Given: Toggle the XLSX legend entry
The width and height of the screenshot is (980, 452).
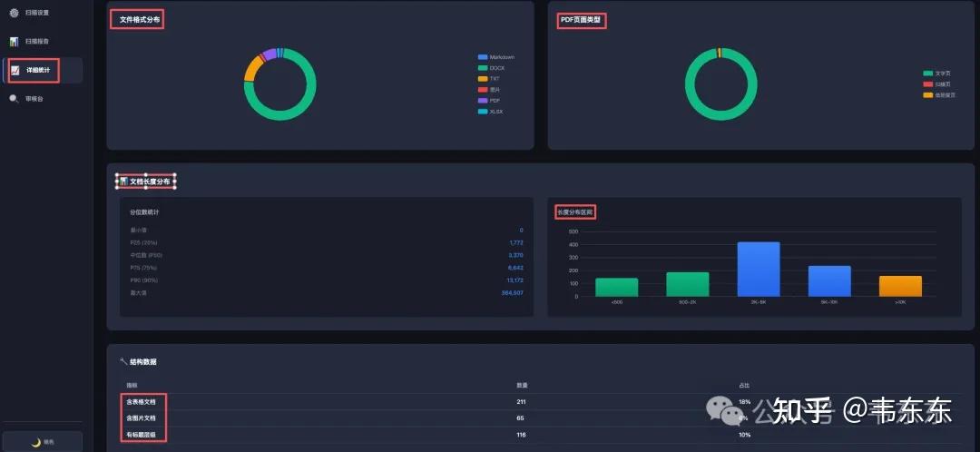Looking at the screenshot, I should coord(495,112).
